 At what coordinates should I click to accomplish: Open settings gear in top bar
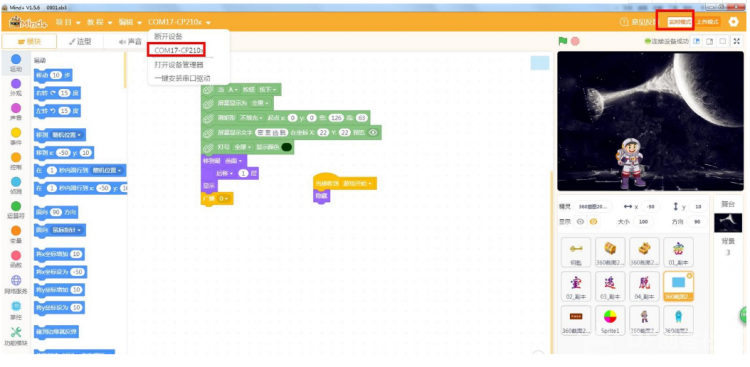733,22
